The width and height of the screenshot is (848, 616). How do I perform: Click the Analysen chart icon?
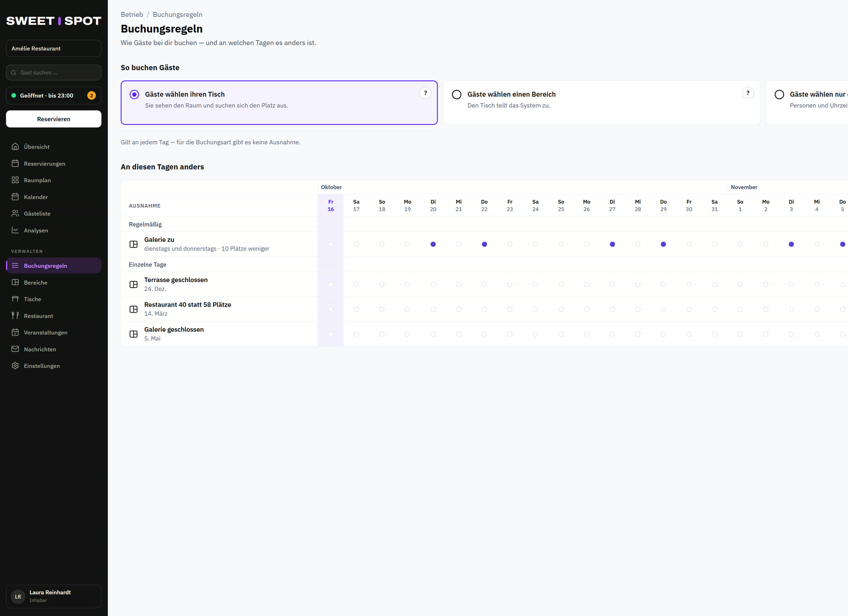15,230
